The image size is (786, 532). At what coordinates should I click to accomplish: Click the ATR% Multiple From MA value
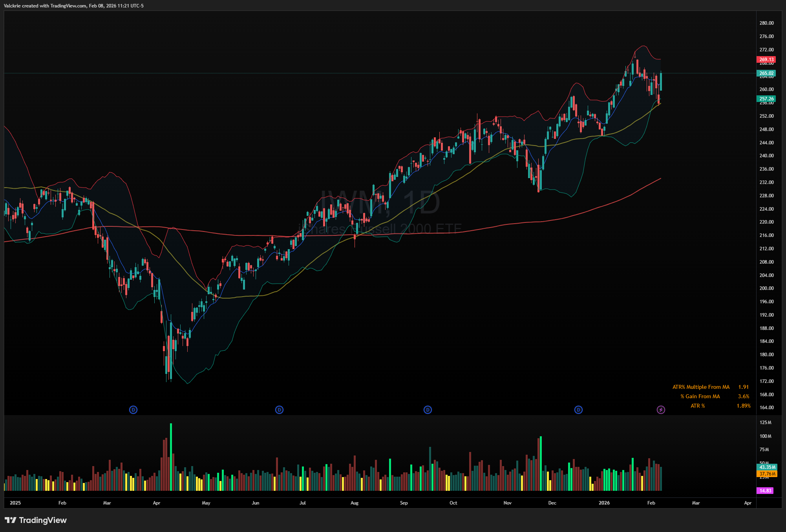pyautogui.click(x=743, y=387)
